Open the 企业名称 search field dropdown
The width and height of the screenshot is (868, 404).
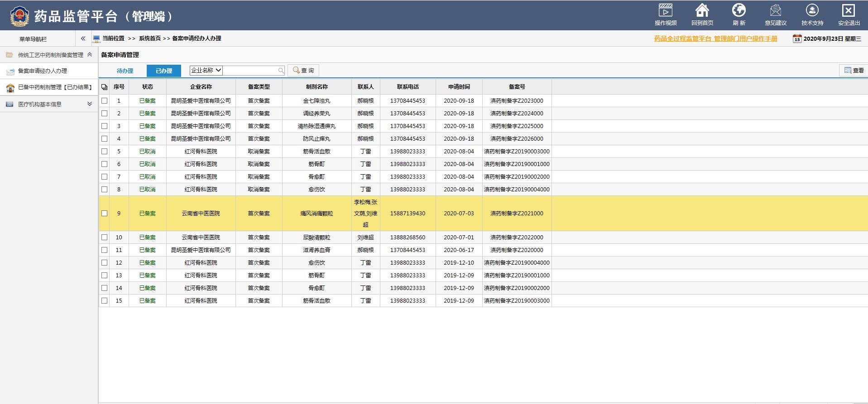[206, 70]
